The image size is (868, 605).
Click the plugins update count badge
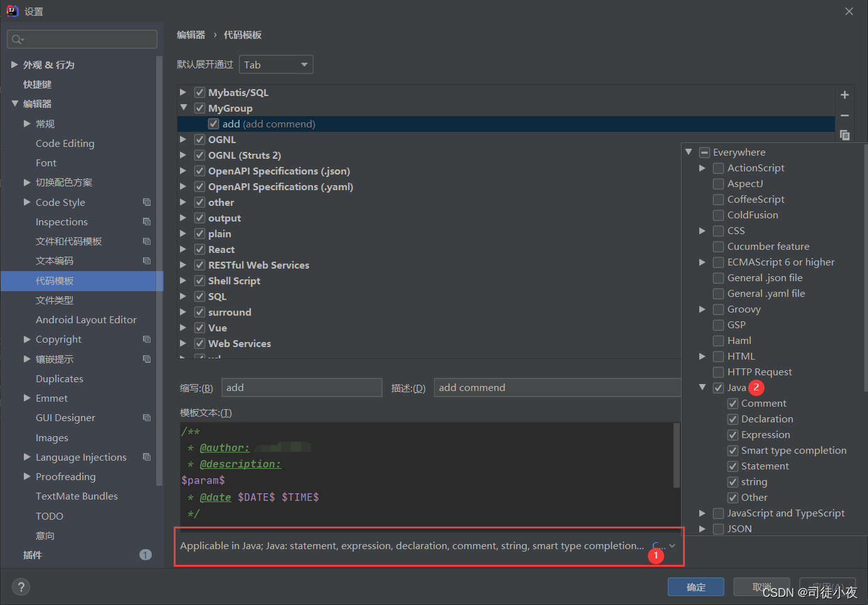point(146,555)
